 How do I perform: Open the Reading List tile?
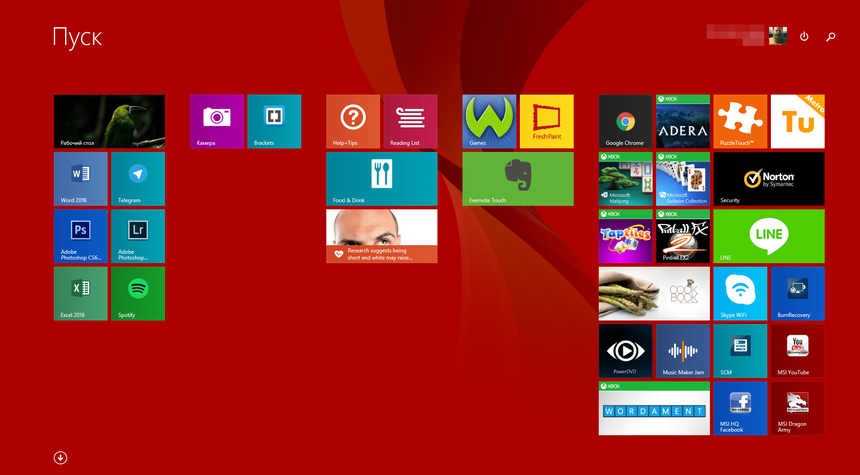point(410,121)
